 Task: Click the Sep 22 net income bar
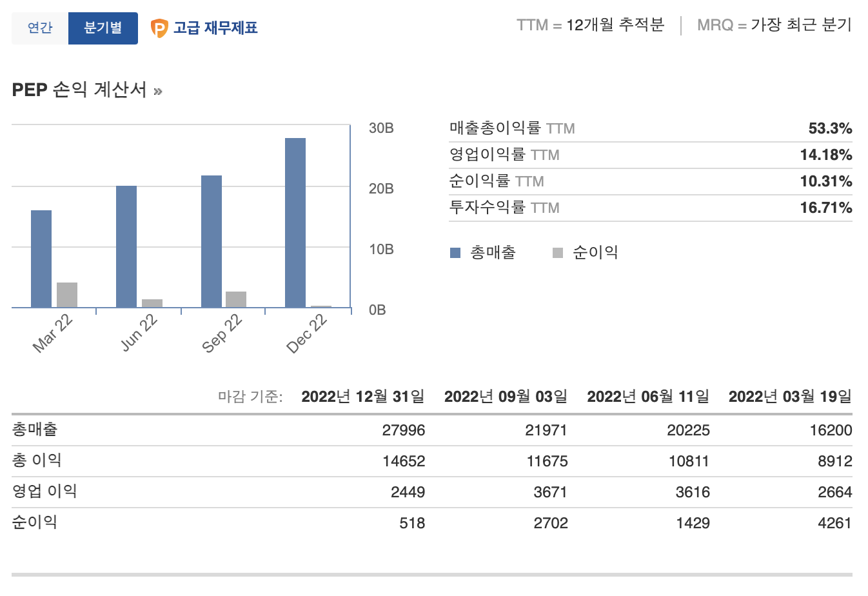[x=236, y=299]
